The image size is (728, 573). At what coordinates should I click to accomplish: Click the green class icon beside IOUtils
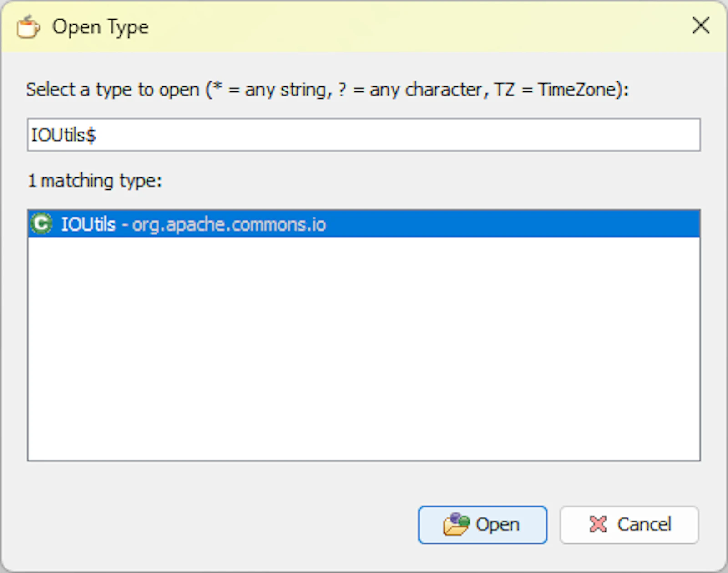click(41, 224)
